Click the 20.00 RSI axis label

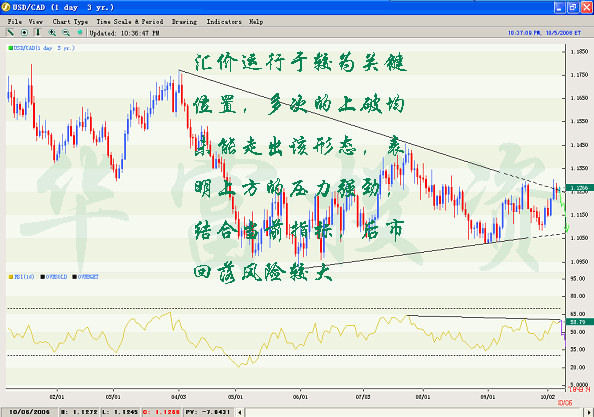(x=578, y=367)
